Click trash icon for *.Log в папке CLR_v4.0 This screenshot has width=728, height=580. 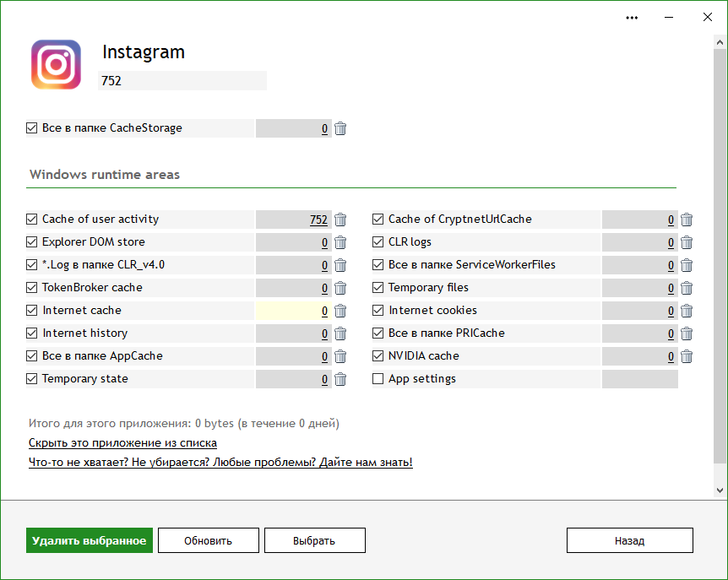coord(340,265)
